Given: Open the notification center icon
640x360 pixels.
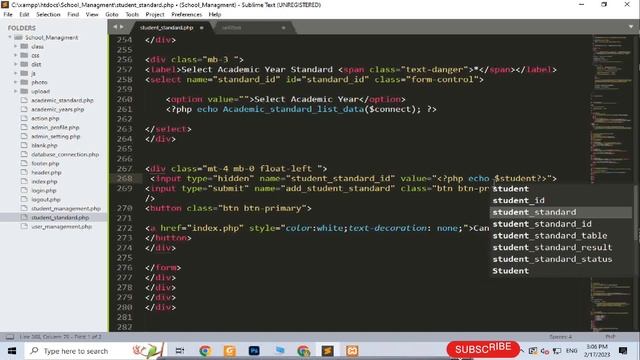Looking at the screenshot, I should tap(623, 351).
